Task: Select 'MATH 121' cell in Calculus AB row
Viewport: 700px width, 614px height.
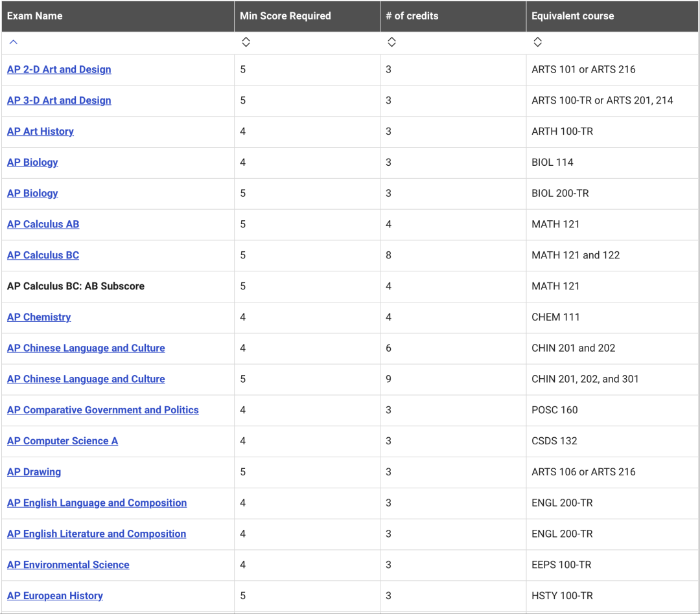Action: tap(612, 224)
